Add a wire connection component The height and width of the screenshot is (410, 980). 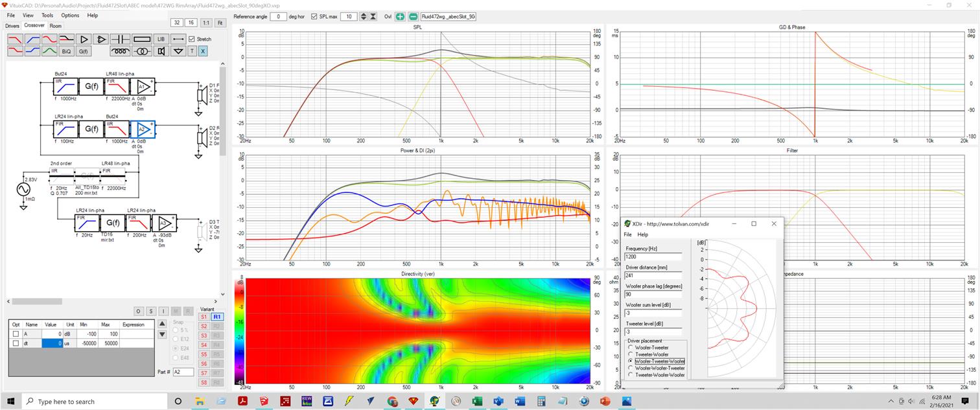(178, 39)
